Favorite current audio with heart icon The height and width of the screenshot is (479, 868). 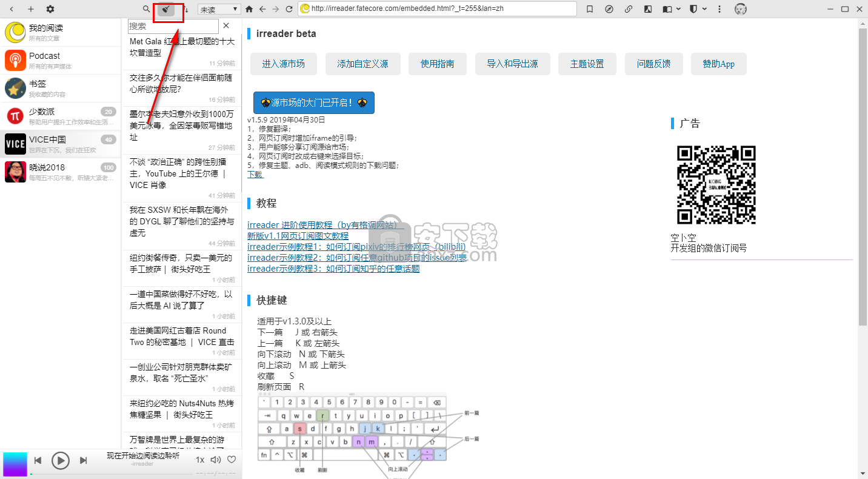point(232,460)
